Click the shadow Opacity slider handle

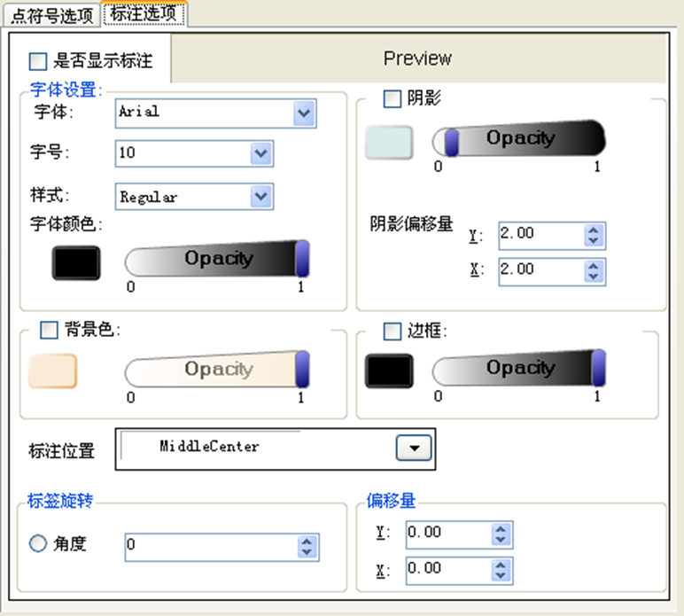(451, 142)
